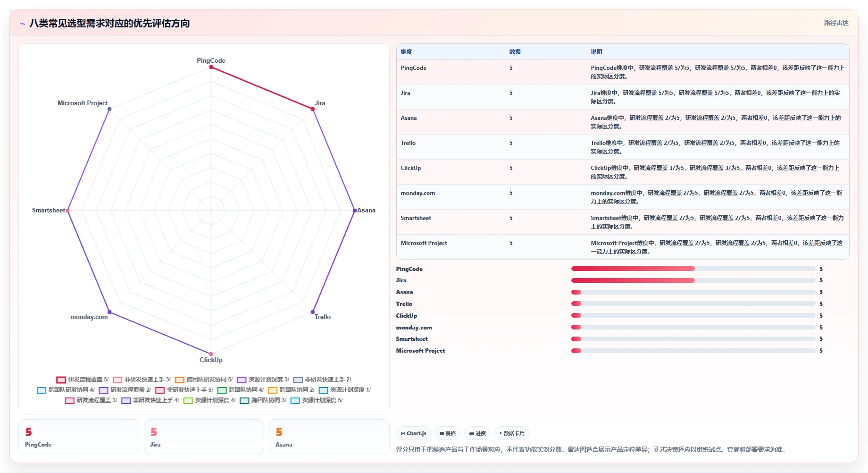
Task: Click the page title 八类常见选型需求对应的优先评估方向
Action: point(109,24)
